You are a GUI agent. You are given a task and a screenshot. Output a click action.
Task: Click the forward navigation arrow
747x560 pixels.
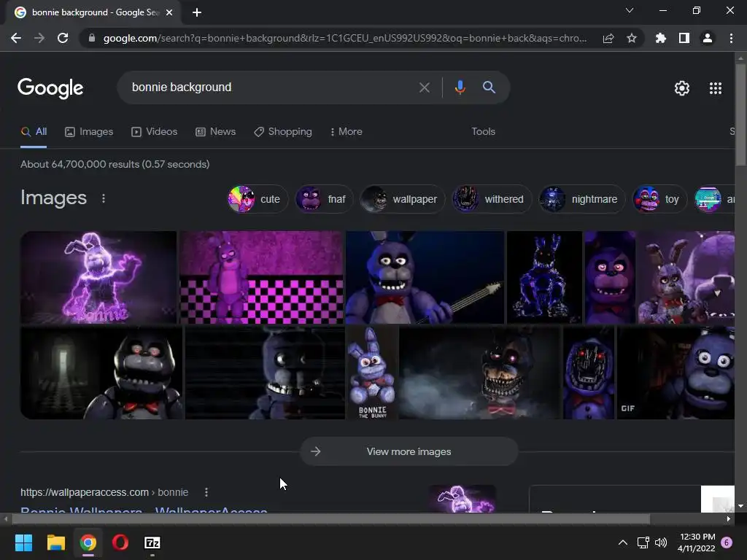tap(39, 38)
